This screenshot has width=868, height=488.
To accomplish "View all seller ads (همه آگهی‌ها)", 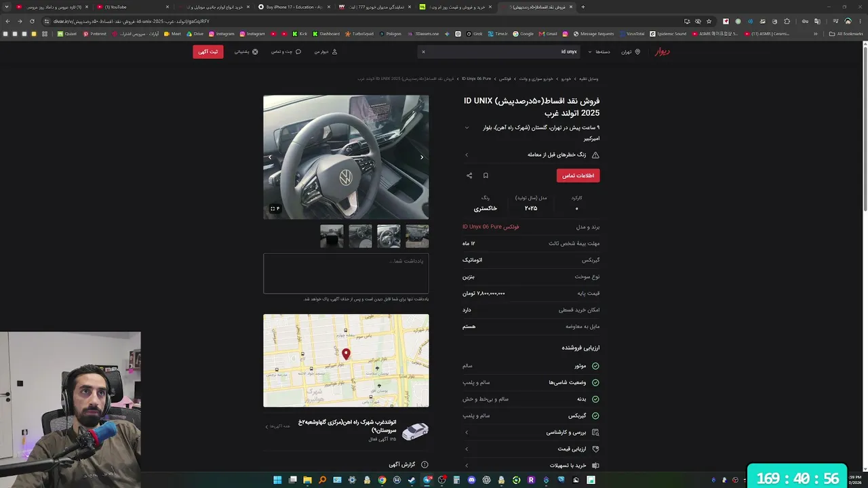I will click(278, 426).
